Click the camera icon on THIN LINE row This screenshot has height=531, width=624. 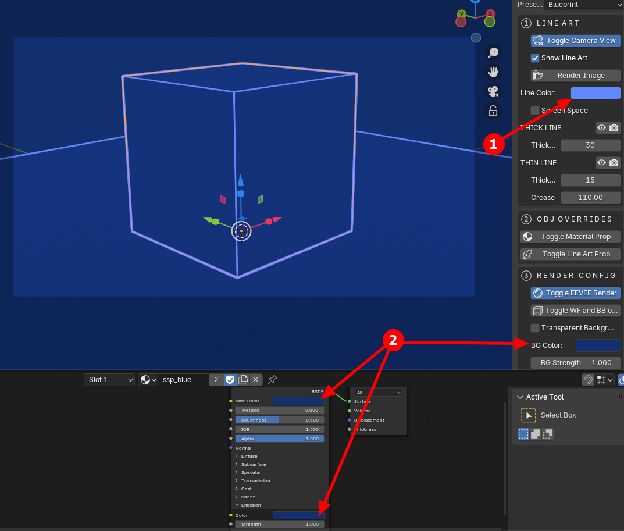(x=614, y=162)
